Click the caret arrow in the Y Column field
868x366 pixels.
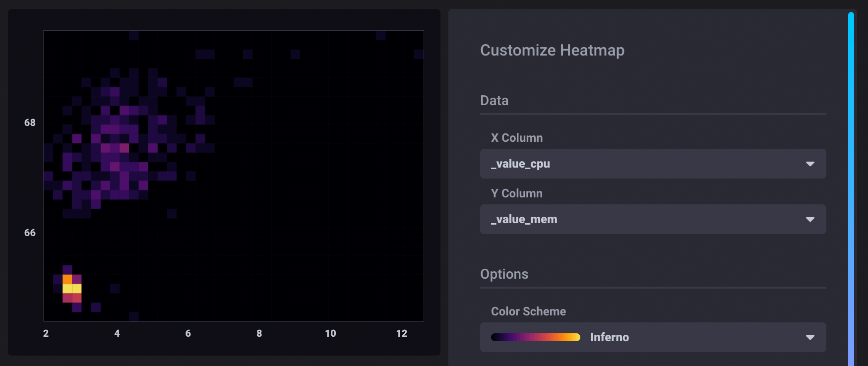[810, 219]
